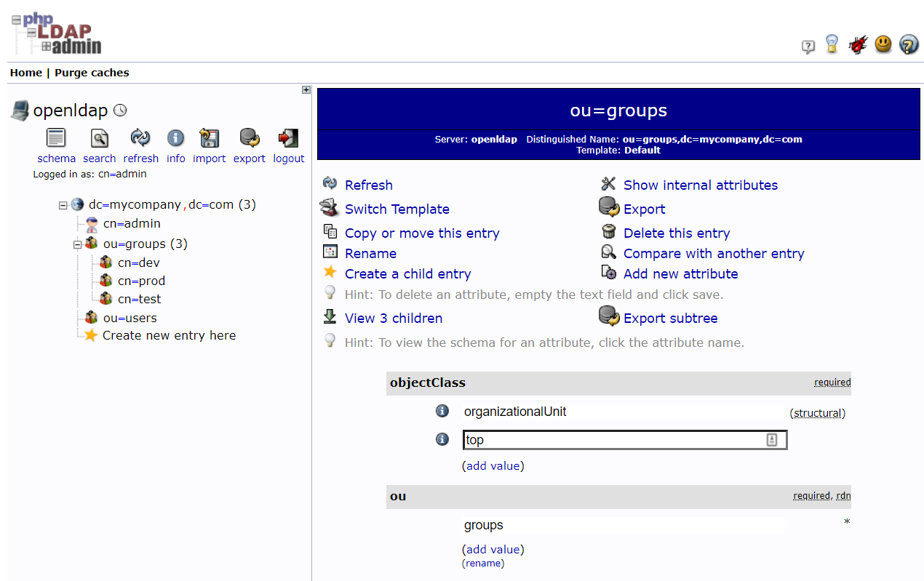Click the plus expander above the tree panel
Viewport: 924px width, 581px height.
click(x=306, y=89)
